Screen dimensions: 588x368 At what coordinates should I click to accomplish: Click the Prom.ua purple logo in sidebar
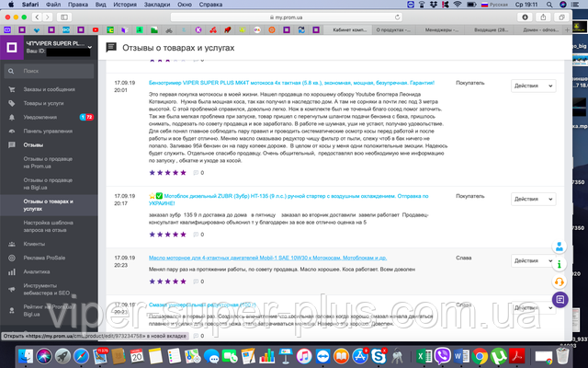pyautogui.click(x=12, y=48)
